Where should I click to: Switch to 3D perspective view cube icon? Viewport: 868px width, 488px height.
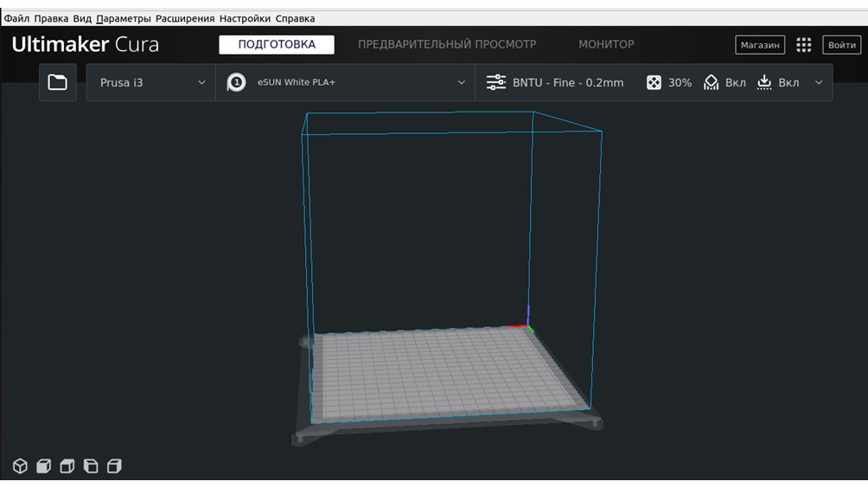tap(20, 466)
